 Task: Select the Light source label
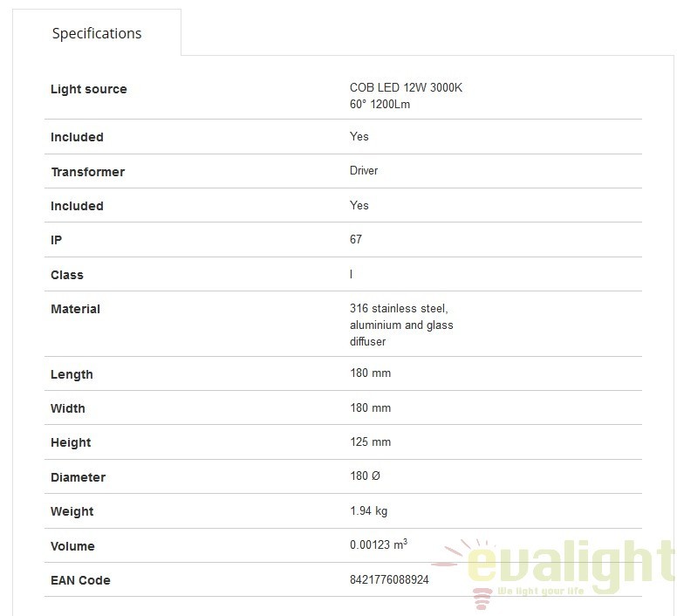click(x=88, y=89)
